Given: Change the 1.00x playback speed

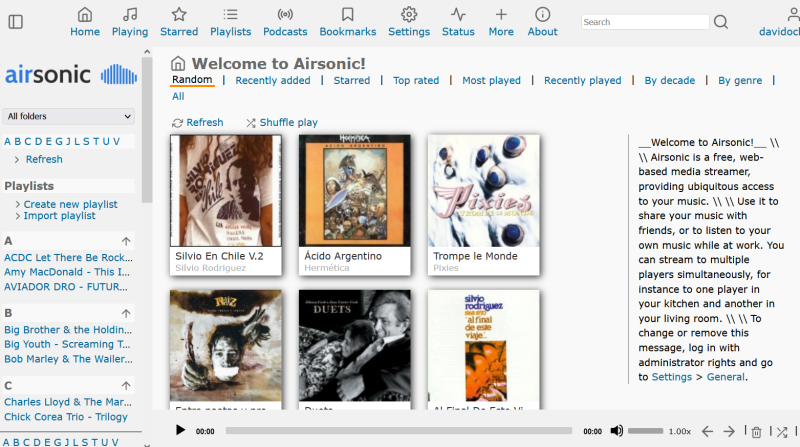Looking at the screenshot, I should pyautogui.click(x=680, y=432).
